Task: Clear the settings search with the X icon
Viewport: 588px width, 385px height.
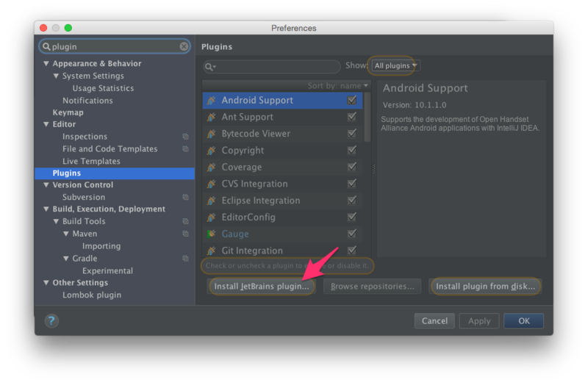Action: click(x=184, y=46)
